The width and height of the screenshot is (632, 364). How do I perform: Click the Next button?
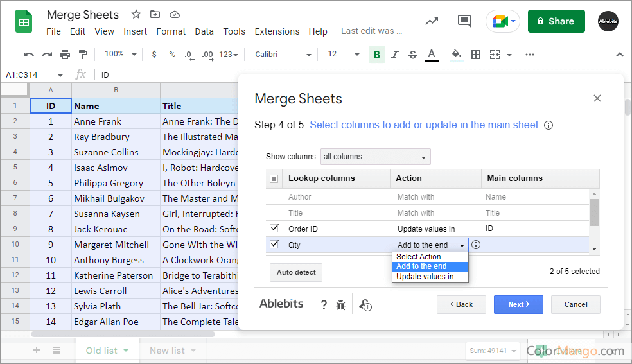click(518, 304)
